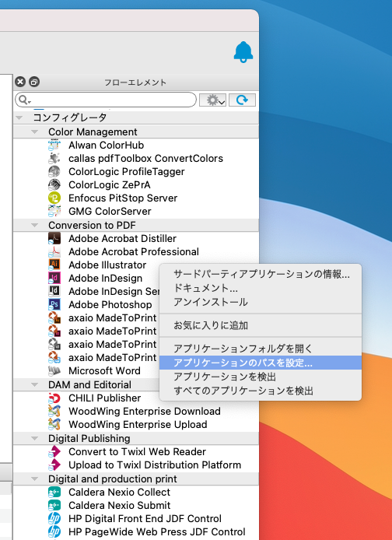The height and width of the screenshot is (540, 392).
Task: Collapse the Digital Publishing group
Action: [34, 438]
